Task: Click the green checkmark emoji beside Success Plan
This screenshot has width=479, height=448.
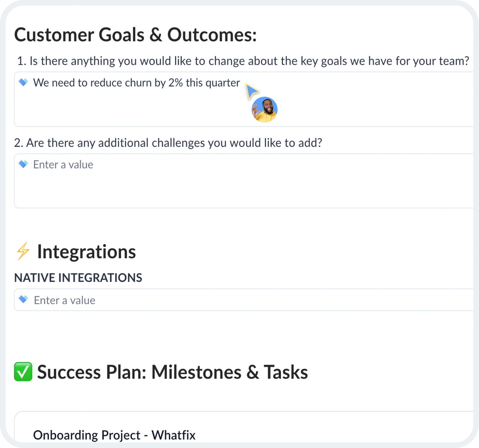Action: click(x=23, y=372)
